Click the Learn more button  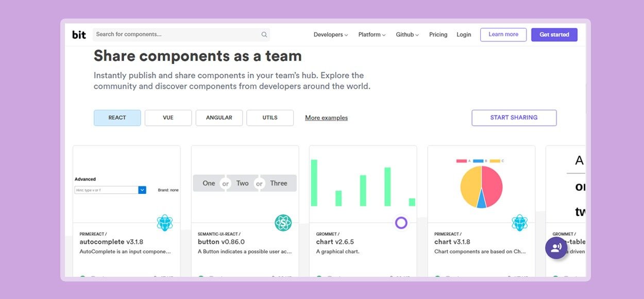pos(503,35)
